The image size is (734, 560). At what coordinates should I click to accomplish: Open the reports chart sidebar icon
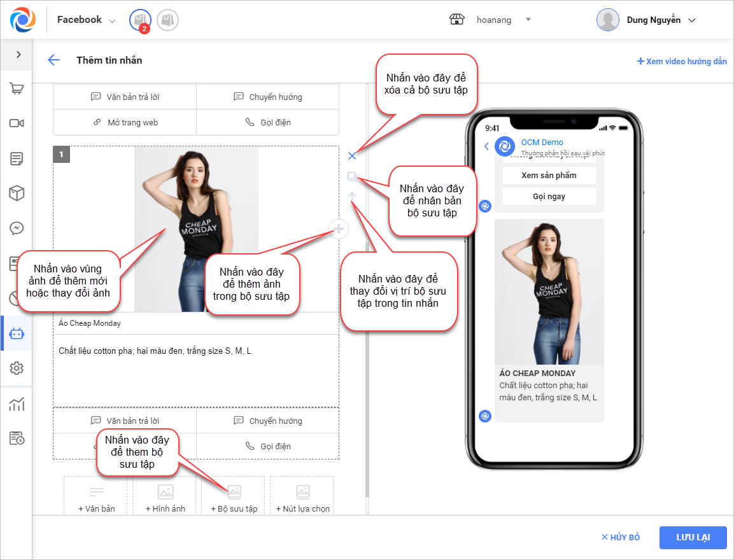pos(17,403)
